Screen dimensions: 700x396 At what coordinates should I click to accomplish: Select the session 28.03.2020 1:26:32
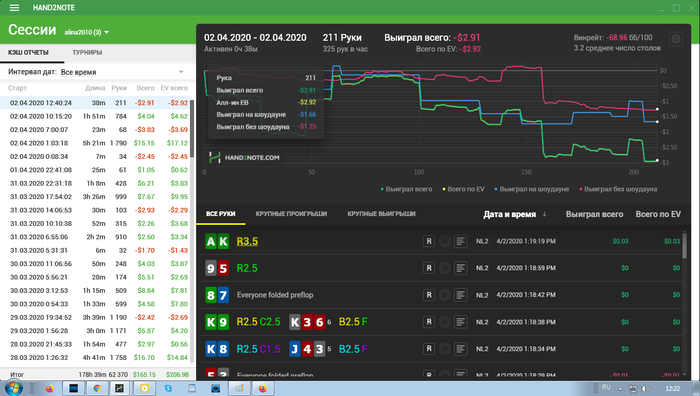click(x=95, y=357)
